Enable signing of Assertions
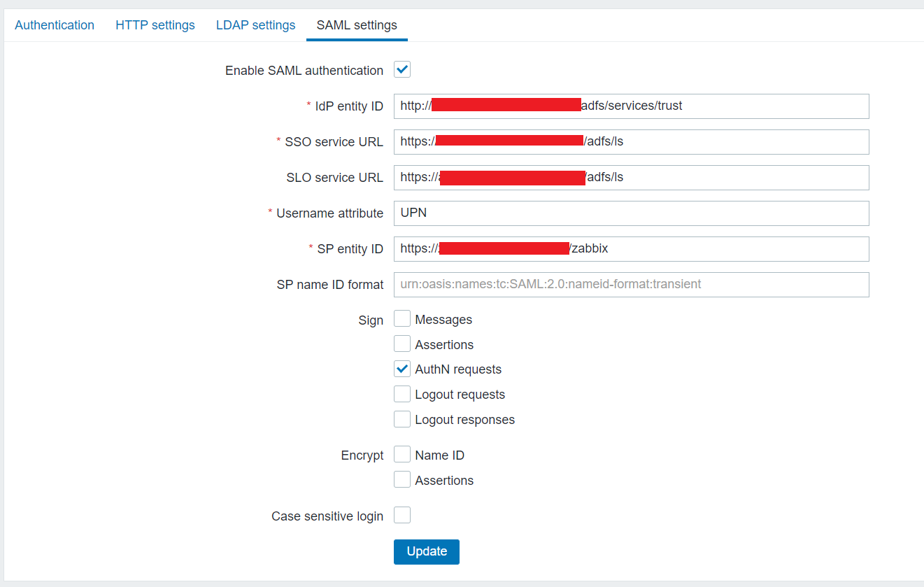Viewport: 924px width, 587px height. click(x=402, y=344)
